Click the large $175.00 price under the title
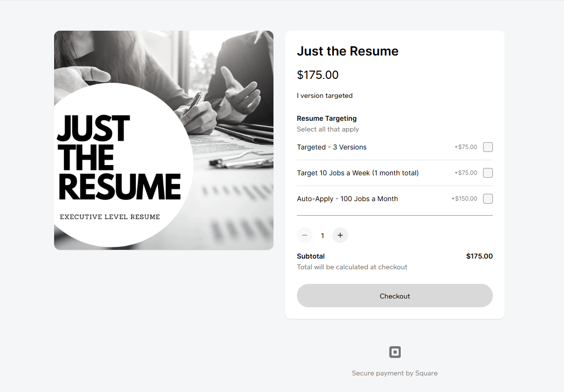564x392 pixels. [x=318, y=75]
